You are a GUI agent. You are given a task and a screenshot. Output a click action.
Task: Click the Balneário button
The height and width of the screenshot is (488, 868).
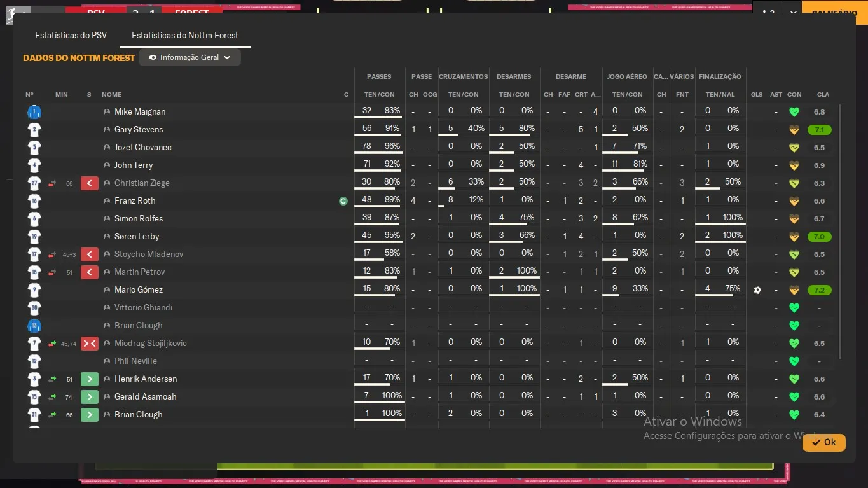coord(834,13)
